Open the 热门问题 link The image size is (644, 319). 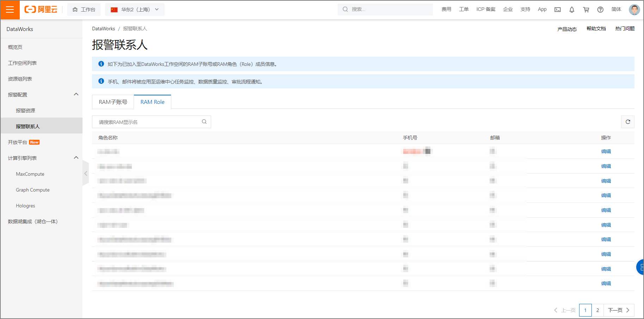(x=625, y=29)
